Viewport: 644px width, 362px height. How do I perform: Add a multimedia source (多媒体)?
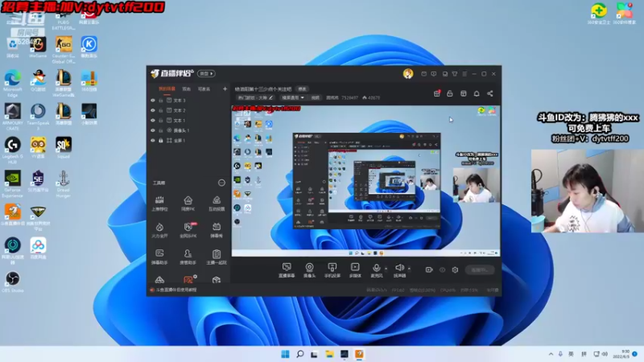(355, 270)
